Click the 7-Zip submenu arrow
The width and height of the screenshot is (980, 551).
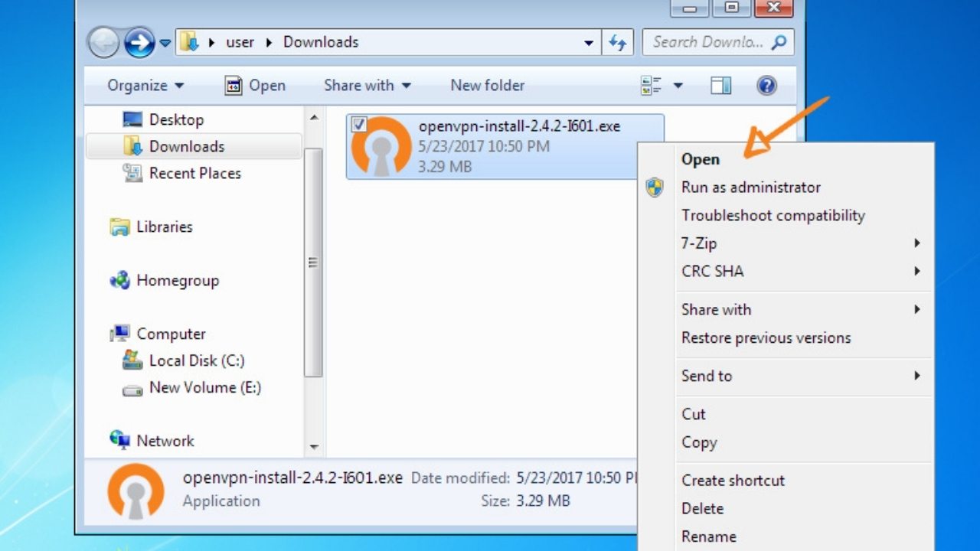pos(917,243)
